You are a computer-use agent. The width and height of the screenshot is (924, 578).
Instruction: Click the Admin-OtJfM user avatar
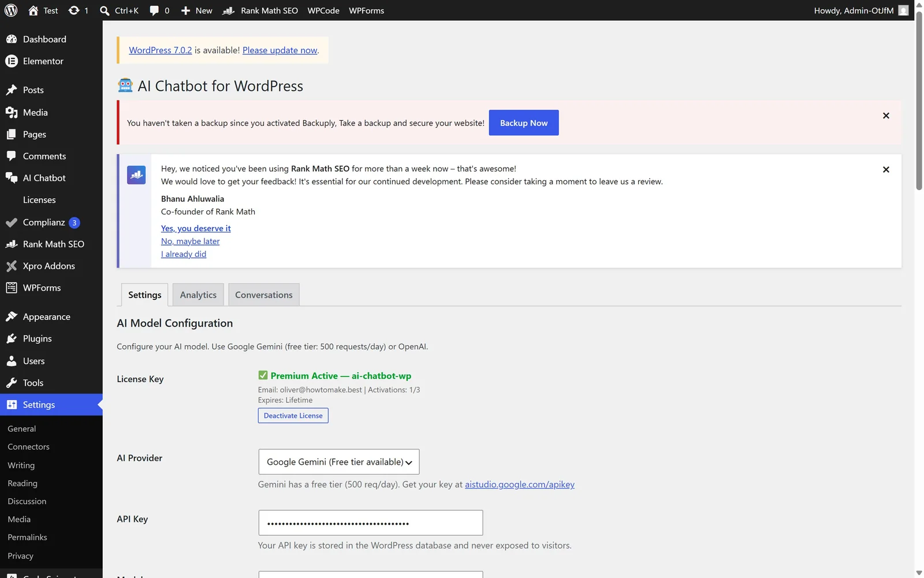[903, 10]
